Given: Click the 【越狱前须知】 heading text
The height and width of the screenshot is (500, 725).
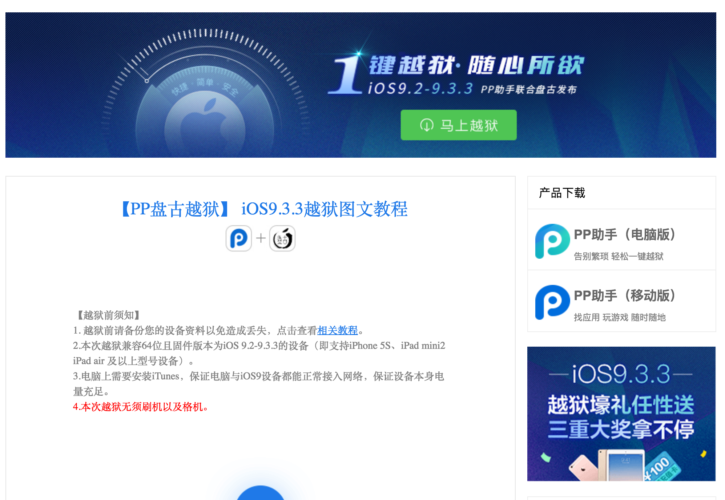Looking at the screenshot, I should (x=109, y=315).
